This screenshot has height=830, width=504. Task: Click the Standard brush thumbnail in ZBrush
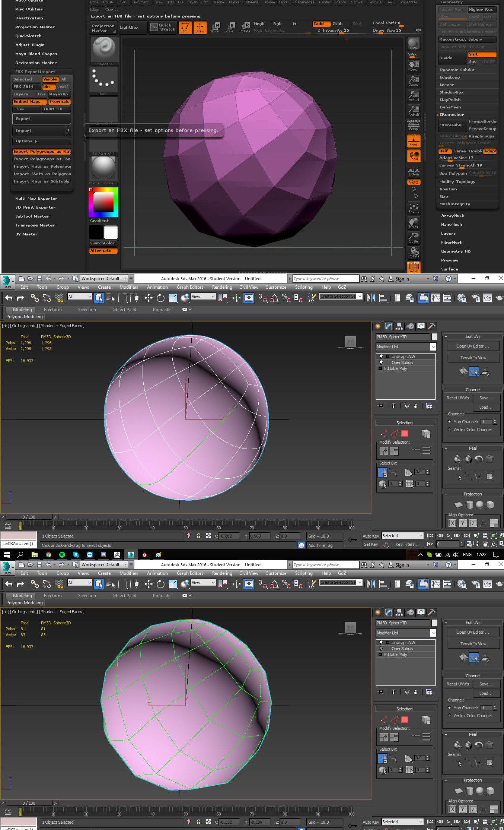[104, 51]
